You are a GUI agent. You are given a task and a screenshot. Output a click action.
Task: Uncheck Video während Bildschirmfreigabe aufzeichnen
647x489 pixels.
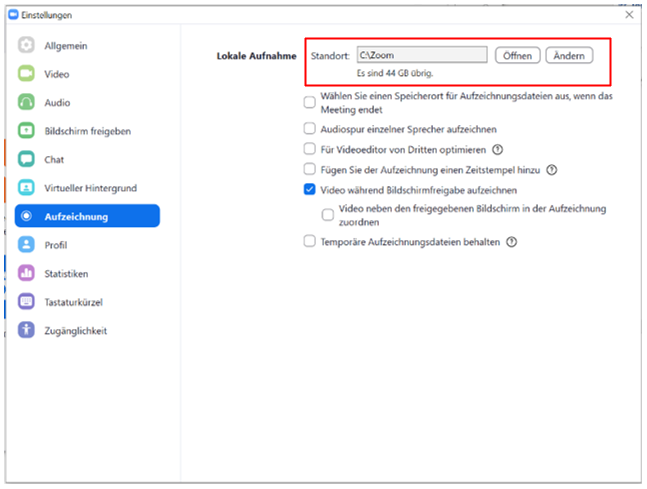click(x=309, y=189)
